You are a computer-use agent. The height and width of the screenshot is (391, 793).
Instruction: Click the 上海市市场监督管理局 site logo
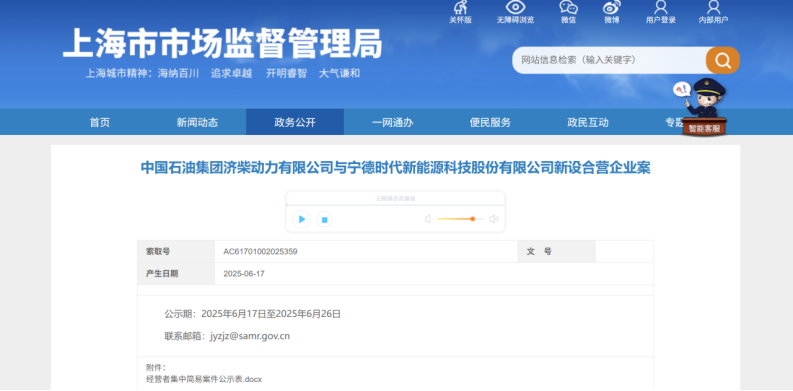223,44
